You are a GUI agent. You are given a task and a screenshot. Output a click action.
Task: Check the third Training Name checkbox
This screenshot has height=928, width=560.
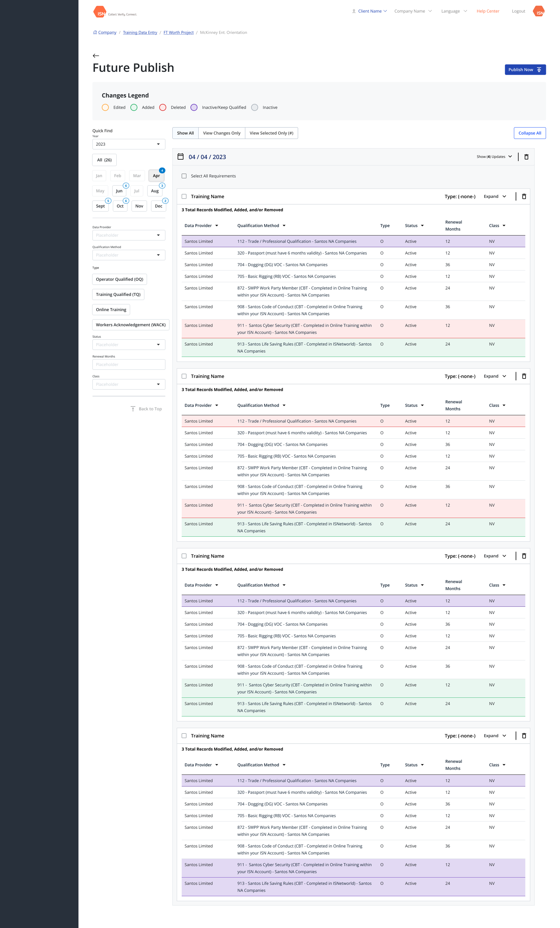click(x=184, y=556)
